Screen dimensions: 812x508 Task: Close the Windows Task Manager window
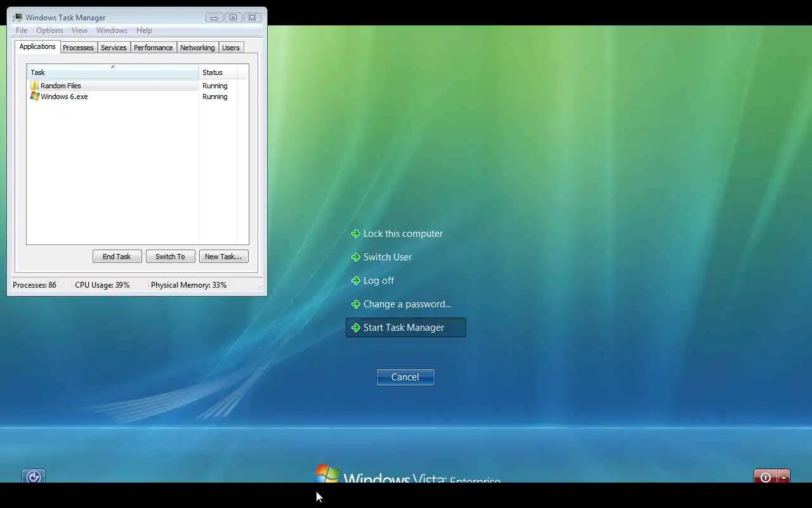252,18
